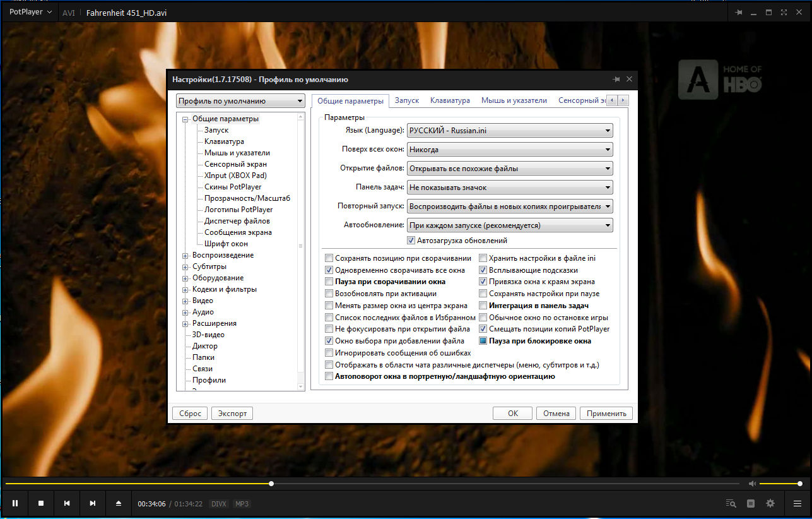This screenshot has width=812, height=519.
Task: Open the Язык (Language) dropdown
Action: 510,130
